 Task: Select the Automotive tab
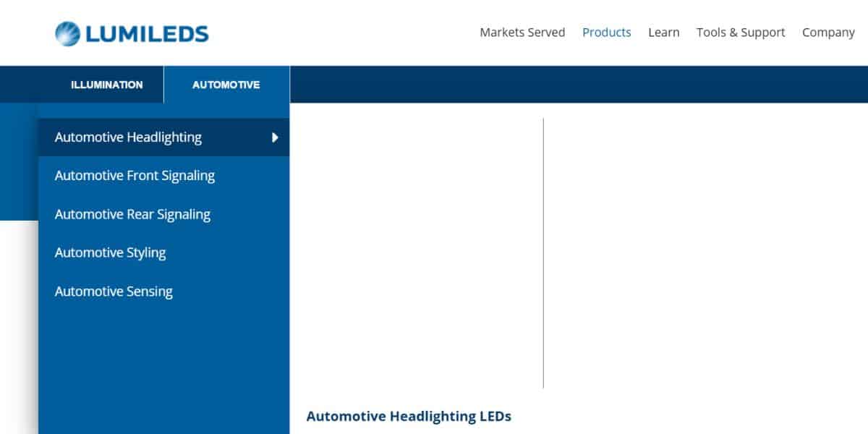click(x=226, y=85)
